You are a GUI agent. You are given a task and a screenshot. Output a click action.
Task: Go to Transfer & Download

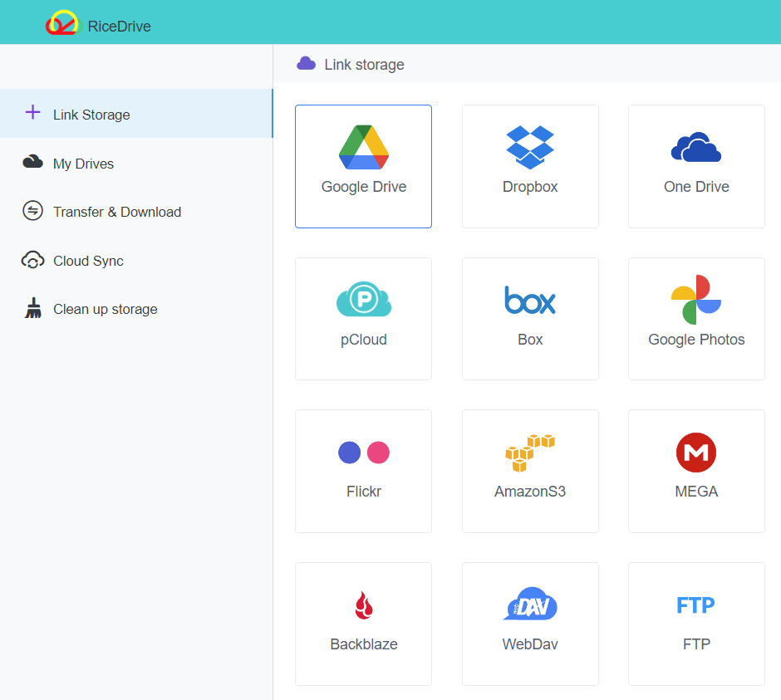(117, 212)
